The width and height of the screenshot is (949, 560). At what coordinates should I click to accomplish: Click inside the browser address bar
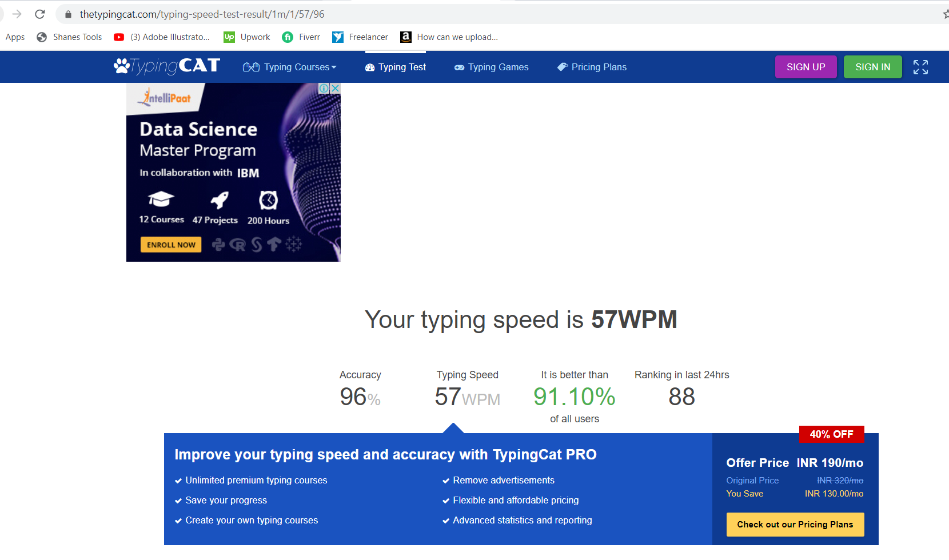click(x=229, y=14)
